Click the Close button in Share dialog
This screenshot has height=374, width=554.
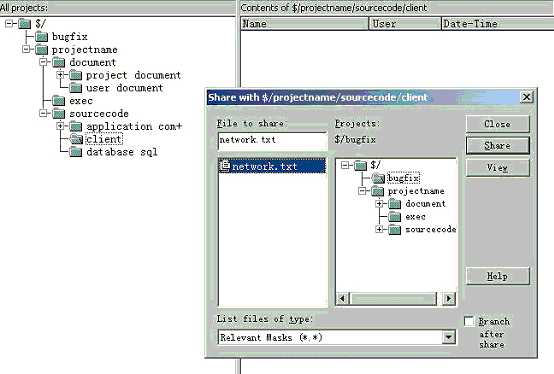click(497, 124)
